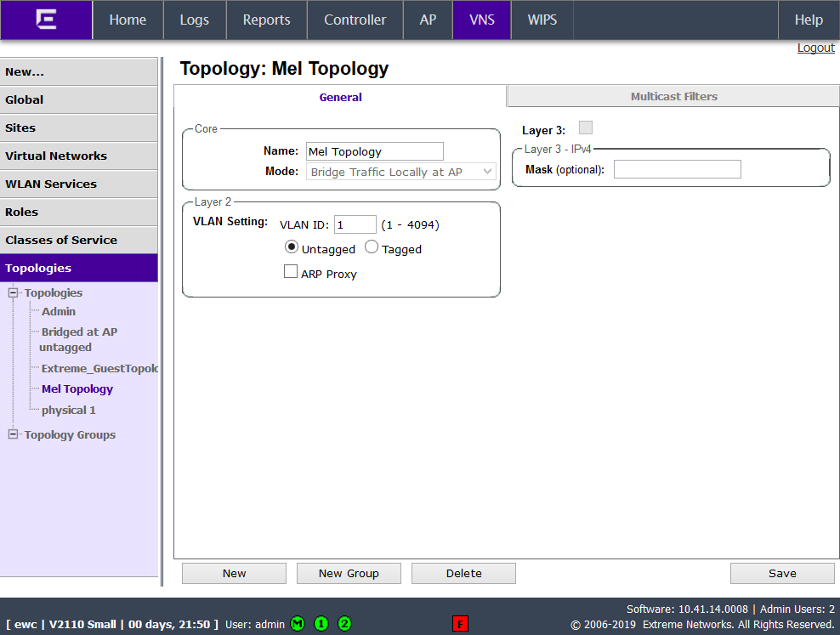Image resolution: width=840 pixels, height=635 pixels.
Task: Click the New button
Action: (x=234, y=573)
